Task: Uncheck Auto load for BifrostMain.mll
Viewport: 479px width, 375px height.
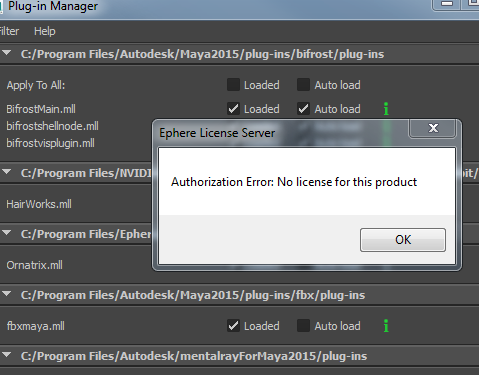Action: click(x=303, y=109)
